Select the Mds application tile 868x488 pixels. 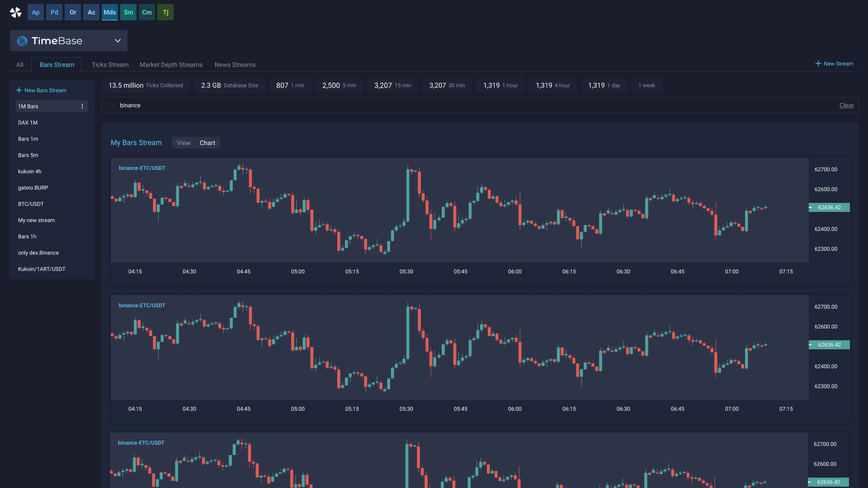[x=110, y=12]
